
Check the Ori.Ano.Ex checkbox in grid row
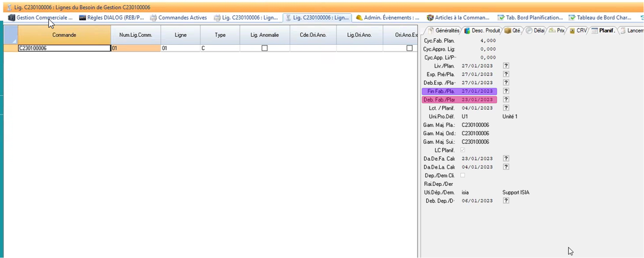tap(409, 48)
